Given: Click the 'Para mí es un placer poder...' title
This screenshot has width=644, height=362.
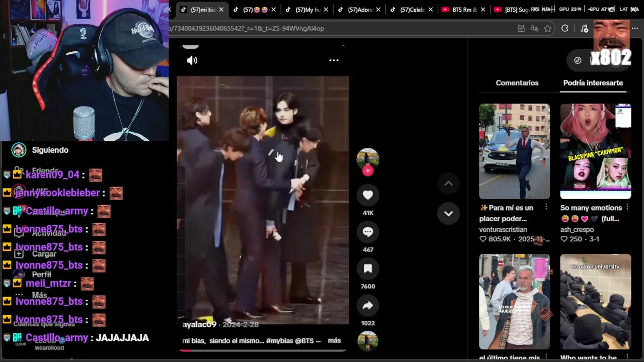Looking at the screenshot, I should point(506,213).
